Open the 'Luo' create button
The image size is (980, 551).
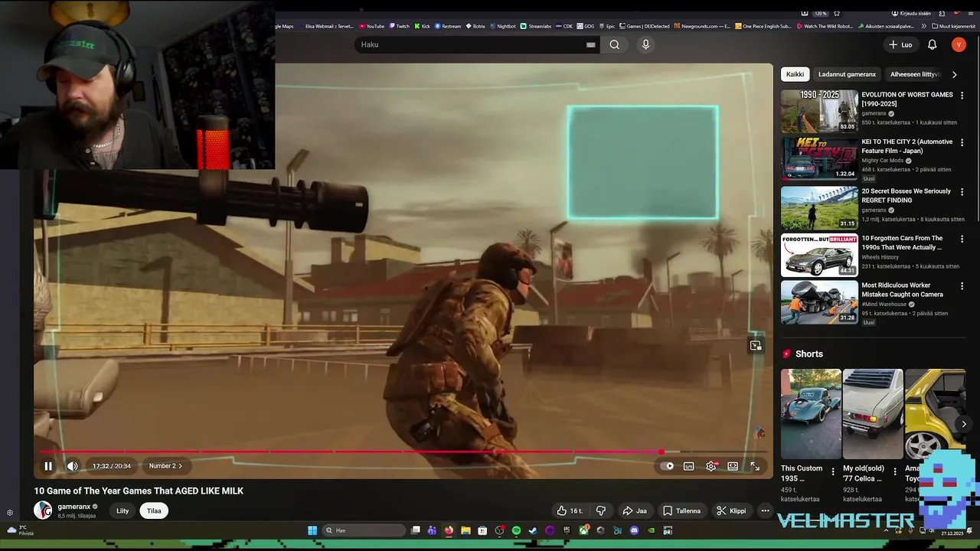900,44
